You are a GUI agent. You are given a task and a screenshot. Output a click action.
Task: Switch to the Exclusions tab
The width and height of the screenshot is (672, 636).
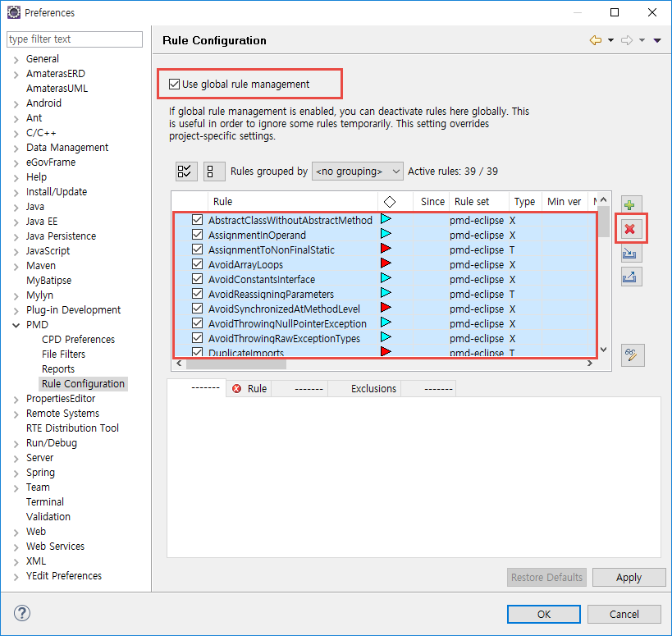pos(373,389)
